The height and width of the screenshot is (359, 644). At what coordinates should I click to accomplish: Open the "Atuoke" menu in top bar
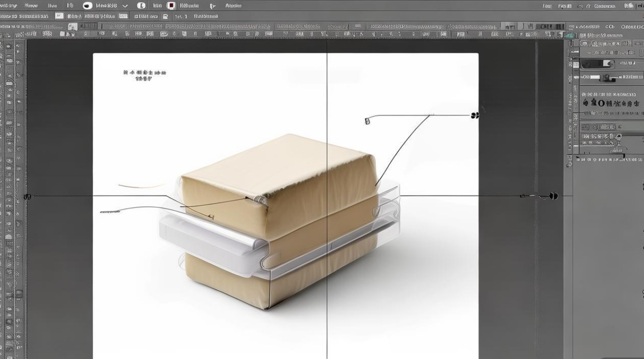tap(233, 6)
